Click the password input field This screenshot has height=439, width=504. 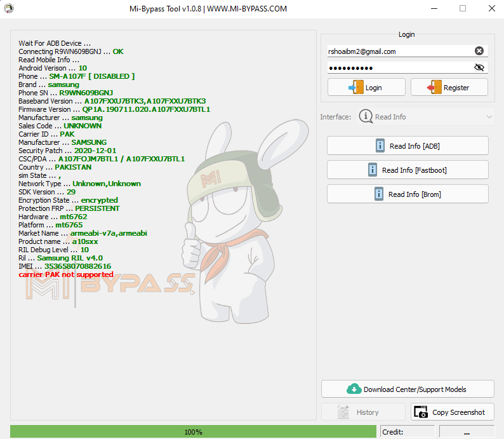399,67
